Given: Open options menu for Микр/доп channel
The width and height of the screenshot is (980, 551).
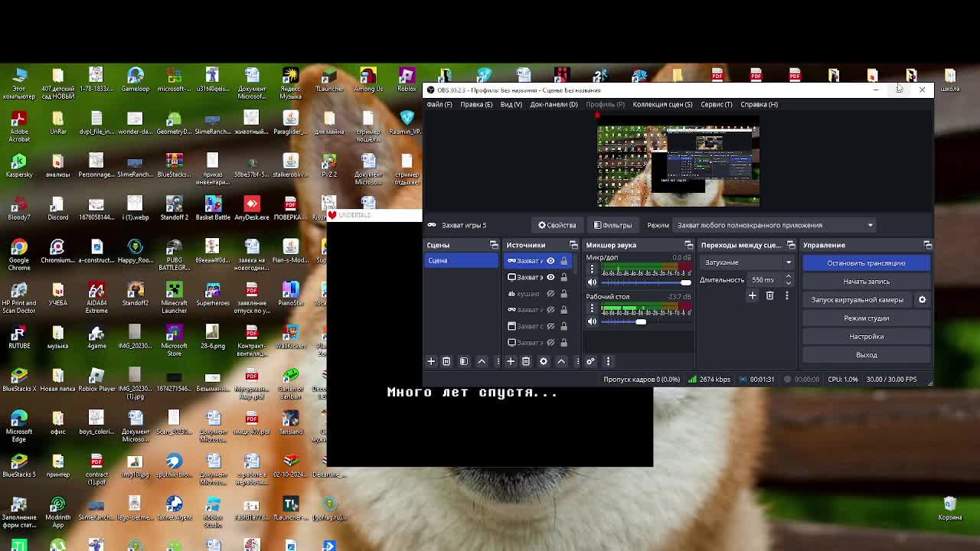Looking at the screenshot, I should click(x=592, y=269).
